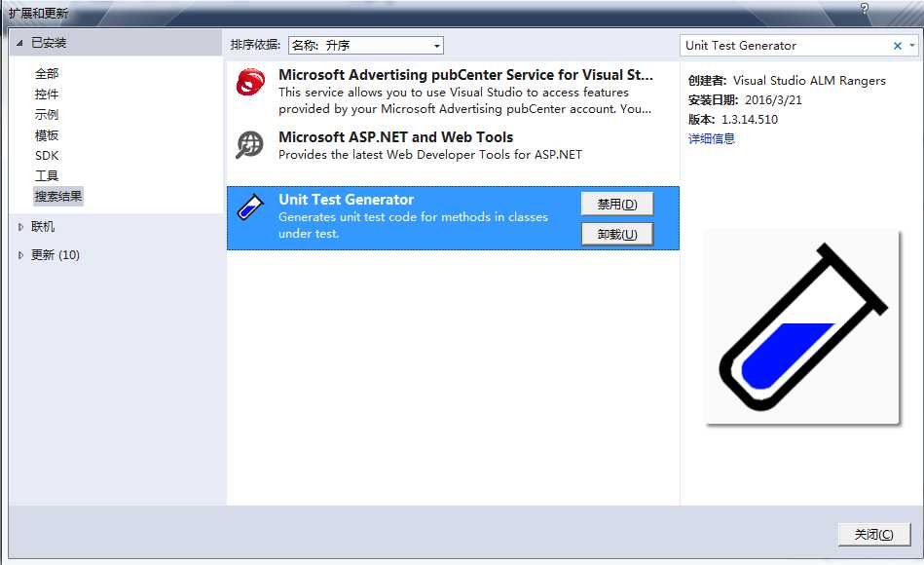Open the 联机 section label
The image size is (924, 565).
click(43, 226)
